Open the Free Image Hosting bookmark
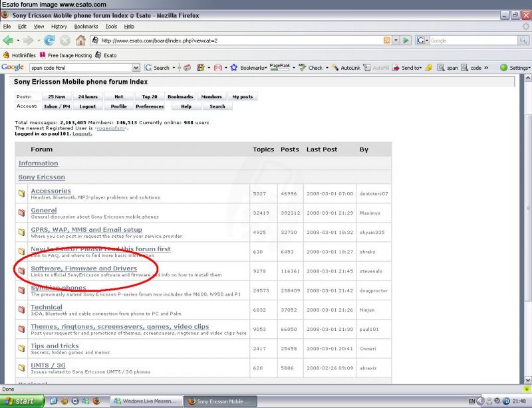 [66, 55]
